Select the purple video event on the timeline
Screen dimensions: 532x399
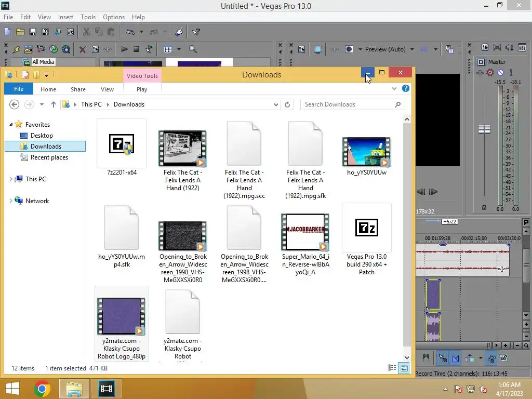pos(433,295)
